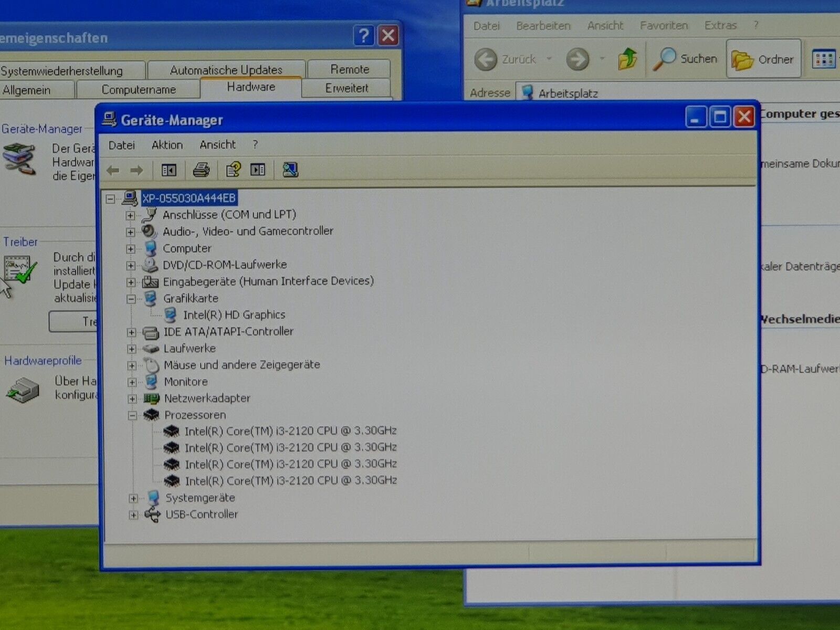Viewport: 840px width, 630px height.
Task: Open the Ansicht menu in Geräte-Manager
Action: (x=217, y=145)
